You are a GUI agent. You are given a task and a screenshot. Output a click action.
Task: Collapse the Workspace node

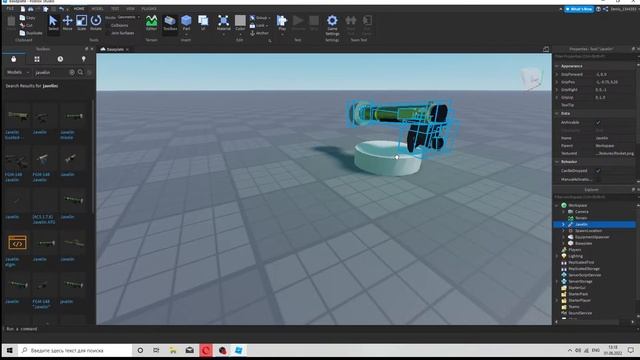click(557, 205)
